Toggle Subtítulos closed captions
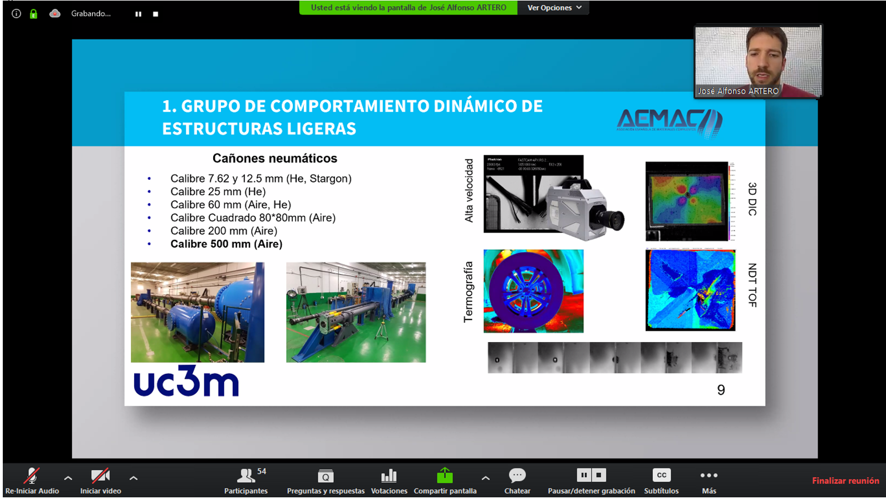The width and height of the screenshot is (886, 499). 661,480
